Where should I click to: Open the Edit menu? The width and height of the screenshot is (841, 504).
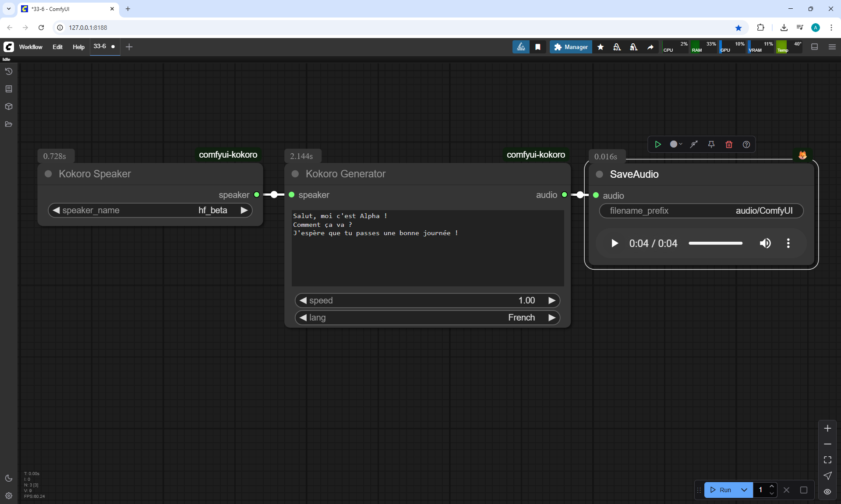tap(57, 47)
